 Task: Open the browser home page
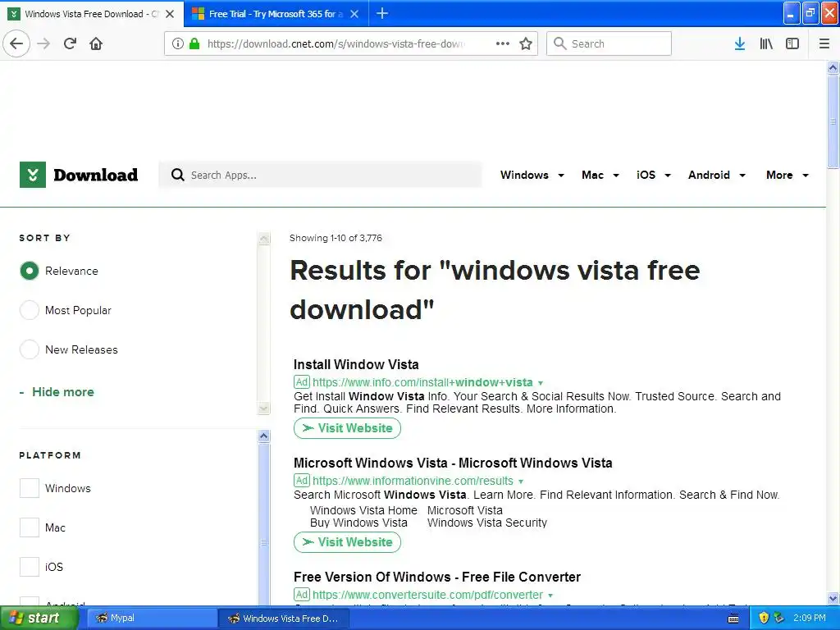point(96,43)
